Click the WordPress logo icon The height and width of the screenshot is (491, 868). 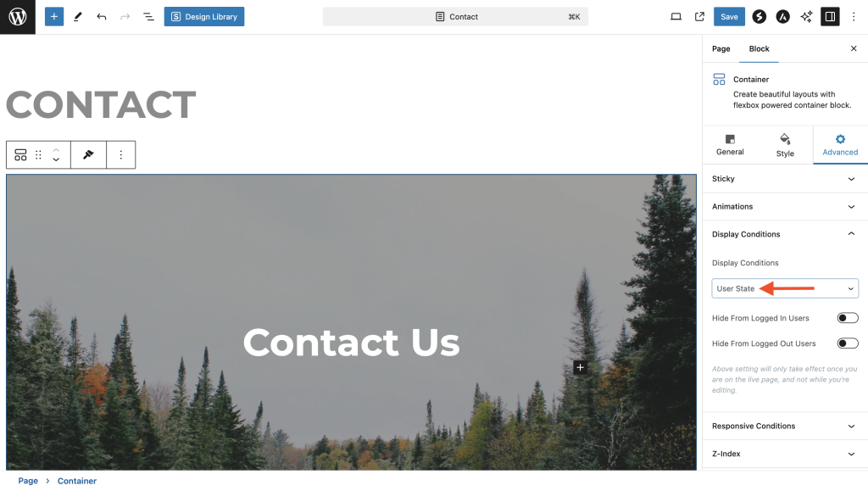pyautogui.click(x=18, y=17)
